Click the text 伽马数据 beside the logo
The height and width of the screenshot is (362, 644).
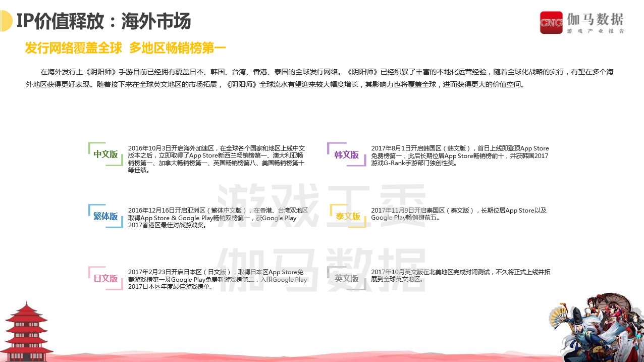tap(595, 19)
